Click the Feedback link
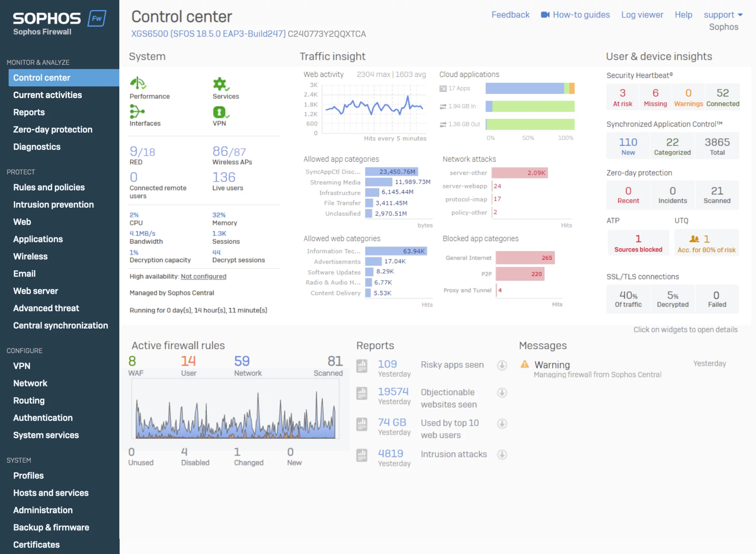The height and width of the screenshot is (554, 756). [510, 15]
